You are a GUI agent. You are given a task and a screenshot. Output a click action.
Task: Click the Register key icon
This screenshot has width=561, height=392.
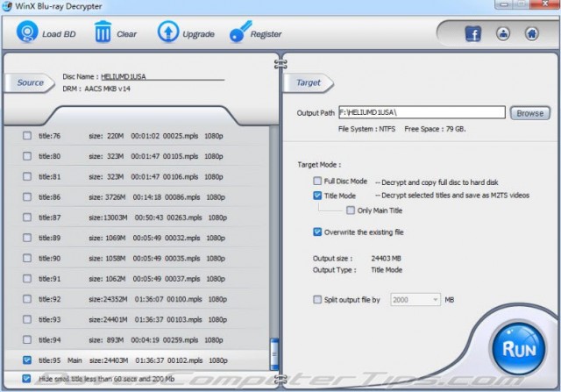pos(239,32)
